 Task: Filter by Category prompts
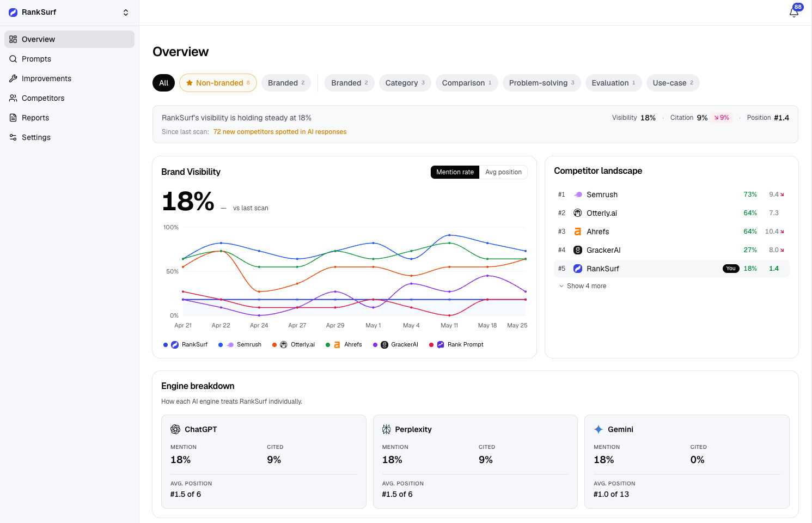(405, 83)
